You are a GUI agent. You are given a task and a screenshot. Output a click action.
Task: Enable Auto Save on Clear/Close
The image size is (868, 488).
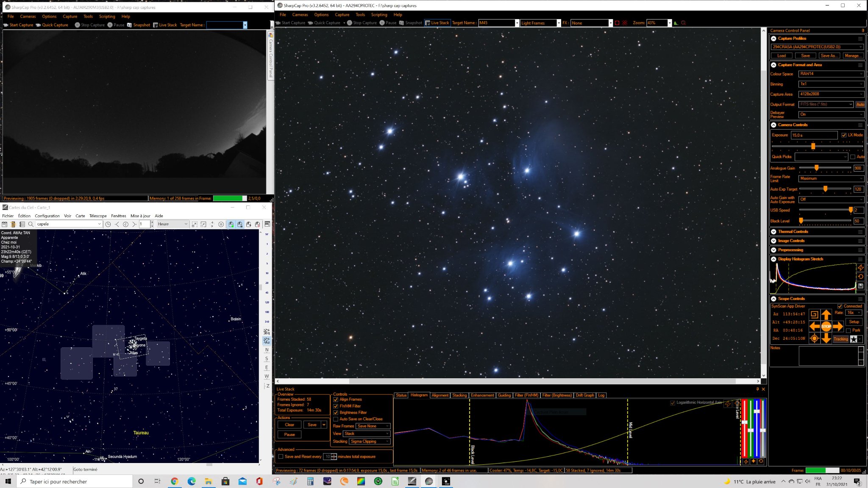336,419
